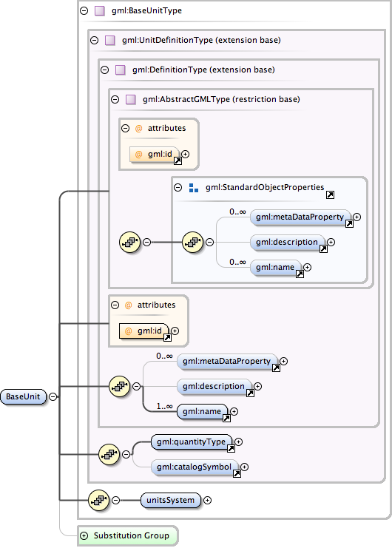Click the gml:BaseUnitType complex type icon

point(100,11)
